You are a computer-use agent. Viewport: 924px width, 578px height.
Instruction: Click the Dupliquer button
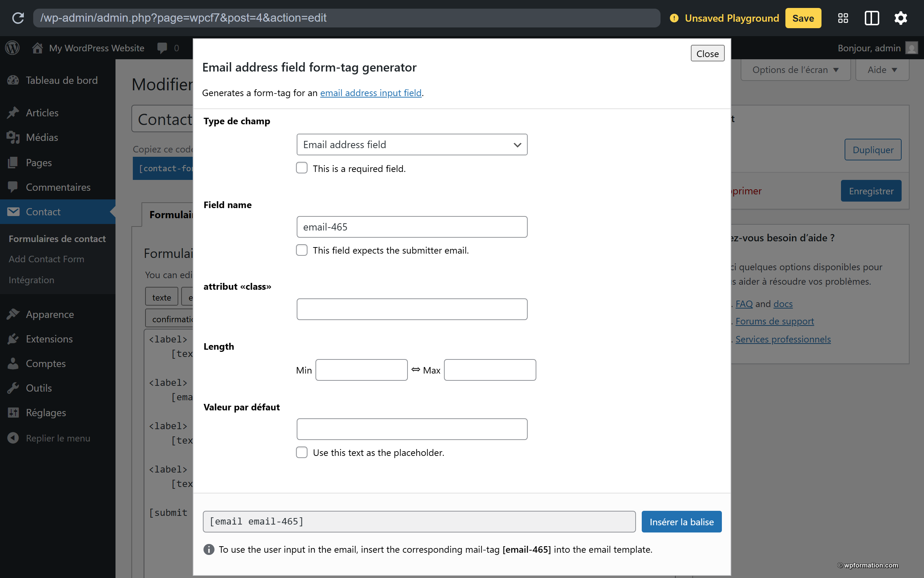(873, 150)
